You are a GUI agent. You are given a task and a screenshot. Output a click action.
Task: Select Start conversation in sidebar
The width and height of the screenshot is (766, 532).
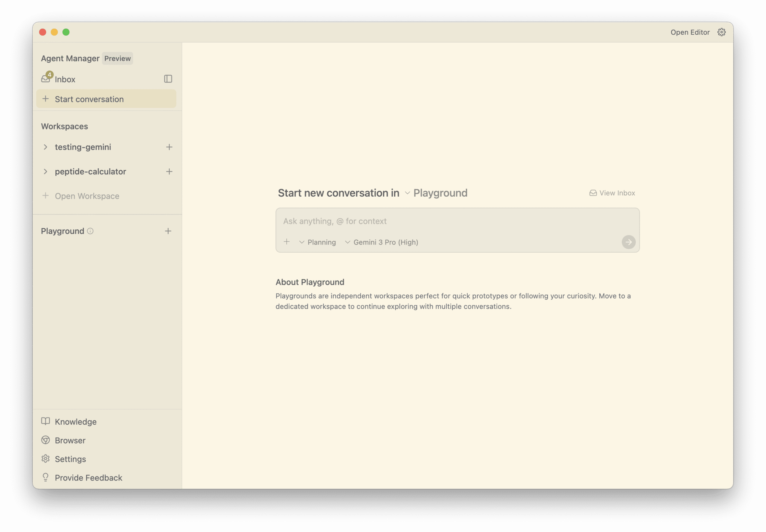coord(106,99)
